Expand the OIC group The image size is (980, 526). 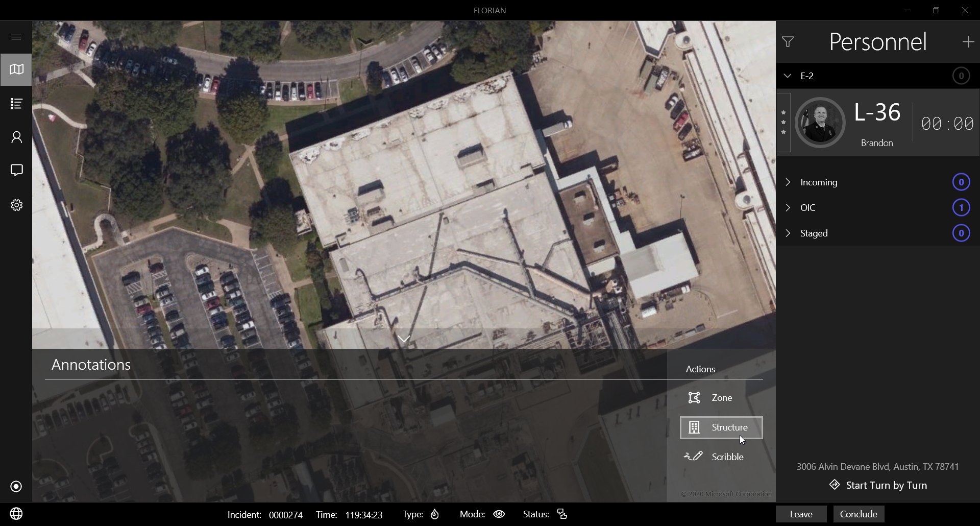tap(788, 208)
